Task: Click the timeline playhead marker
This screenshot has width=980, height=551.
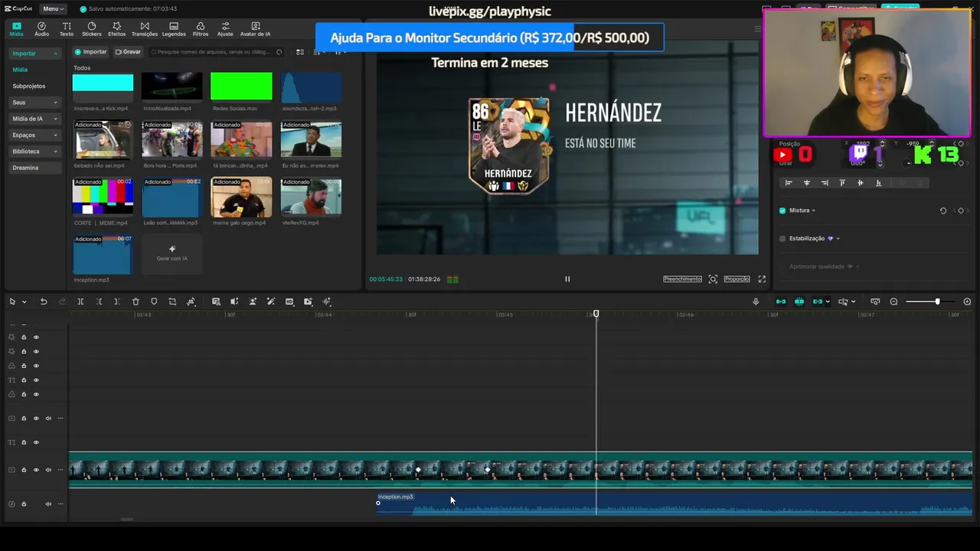Action: (596, 315)
